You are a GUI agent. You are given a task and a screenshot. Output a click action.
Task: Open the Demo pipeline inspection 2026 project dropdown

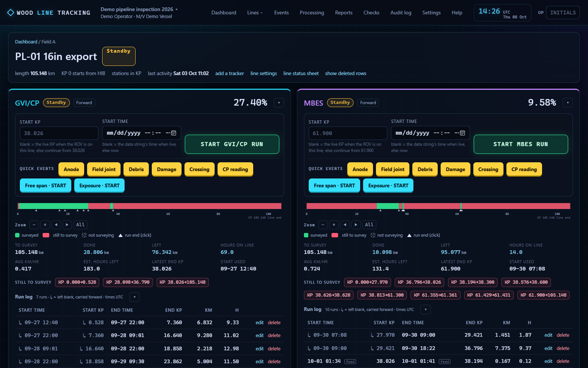point(139,9)
